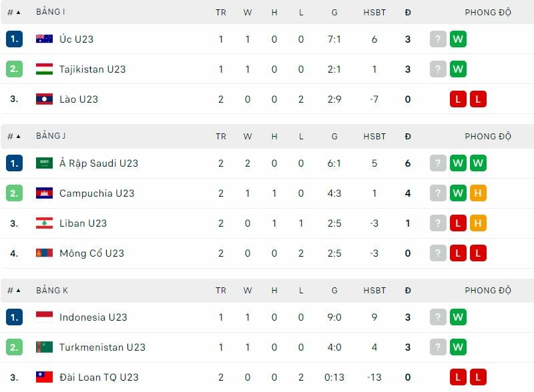Viewport: 534px width, 392px height.
Task: Sort Bảng K by rank arrow
Action: (x=18, y=291)
